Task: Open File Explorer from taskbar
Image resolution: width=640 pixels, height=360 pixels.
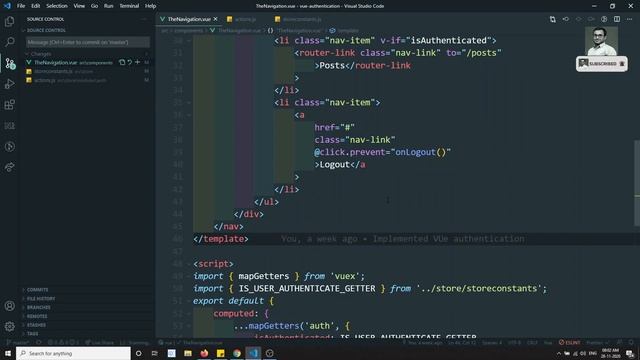Action: click(188, 353)
